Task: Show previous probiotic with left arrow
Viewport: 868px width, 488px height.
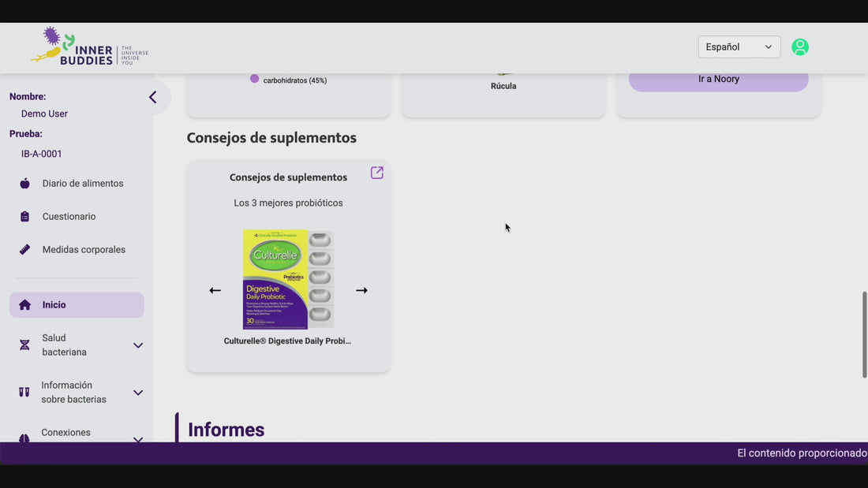Action: [215, 290]
